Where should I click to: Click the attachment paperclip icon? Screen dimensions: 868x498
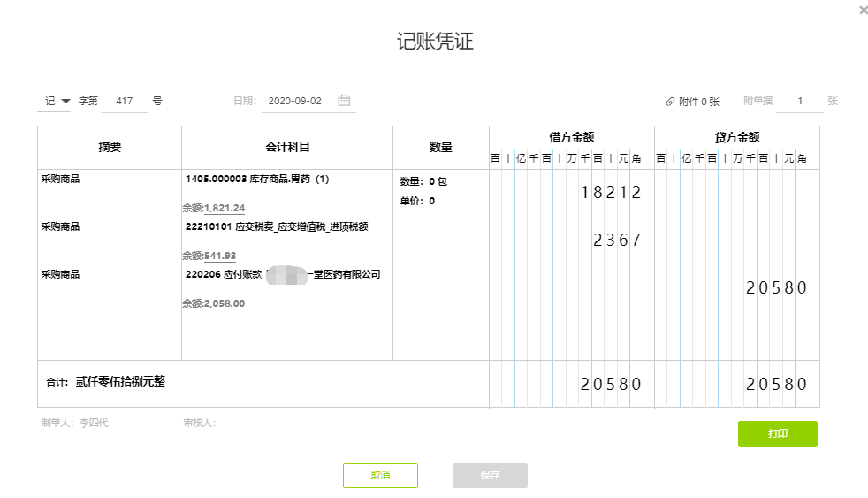coord(670,102)
